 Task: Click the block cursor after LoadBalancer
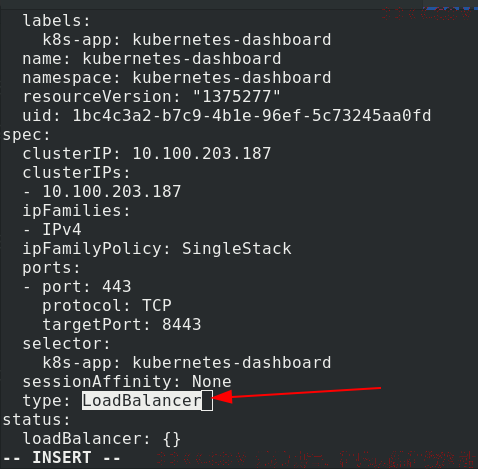207,401
